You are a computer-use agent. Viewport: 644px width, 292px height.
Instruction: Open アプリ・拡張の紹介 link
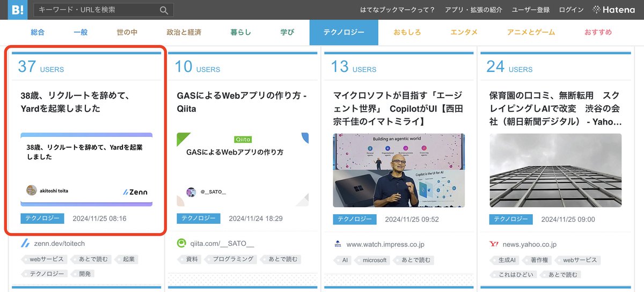(473, 10)
